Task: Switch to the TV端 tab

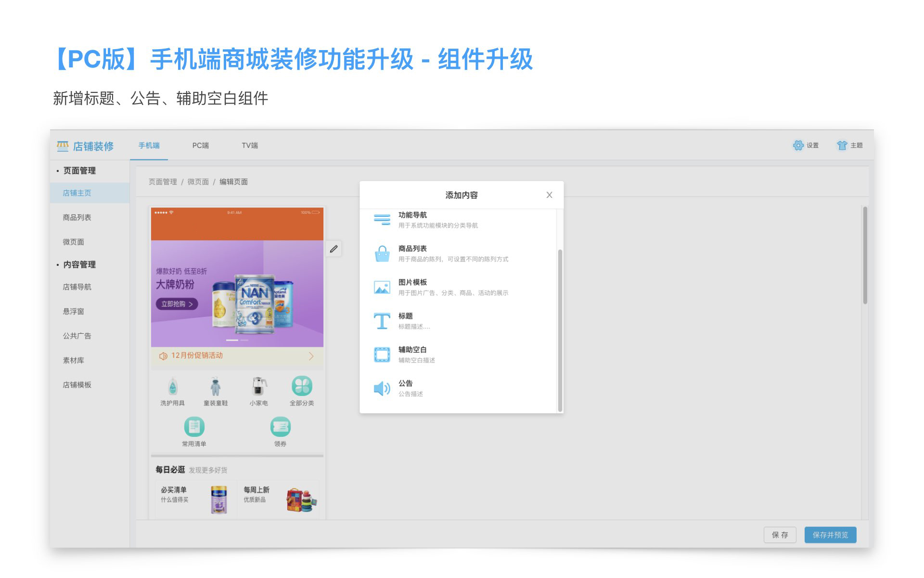Action: coord(250,145)
